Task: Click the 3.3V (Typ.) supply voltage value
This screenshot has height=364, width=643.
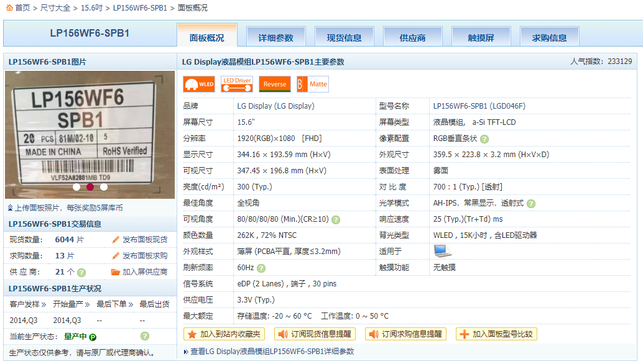Action: 256,300
